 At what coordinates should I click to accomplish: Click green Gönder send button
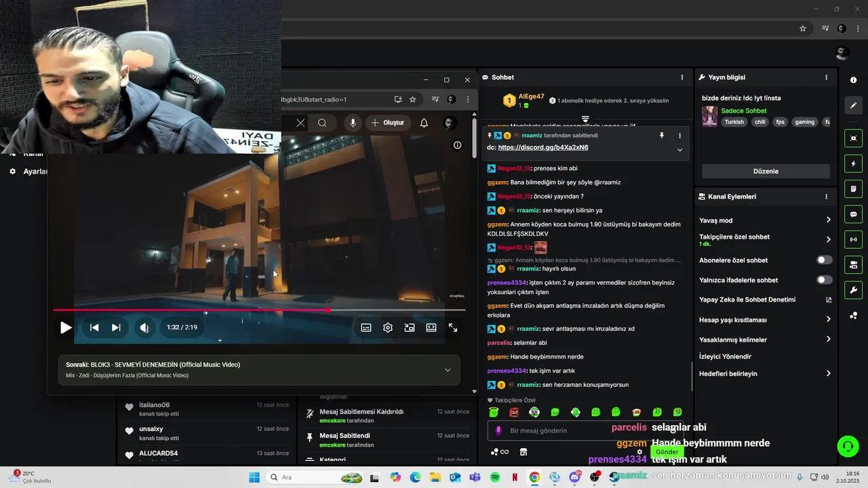click(667, 451)
